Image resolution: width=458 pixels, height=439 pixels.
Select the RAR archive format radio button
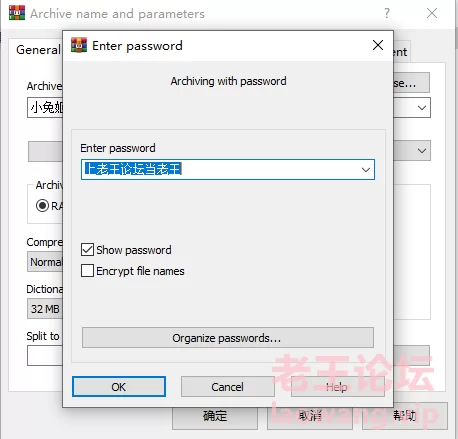click(x=42, y=206)
